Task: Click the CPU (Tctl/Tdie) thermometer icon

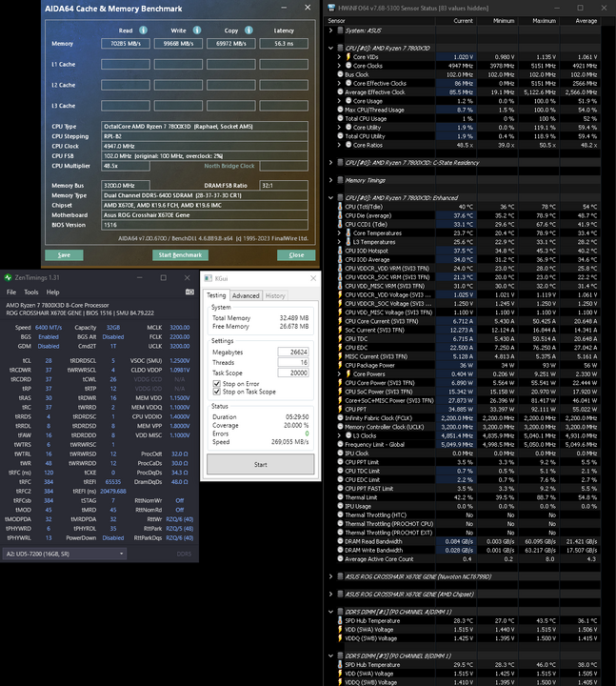Action: [341, 207]
